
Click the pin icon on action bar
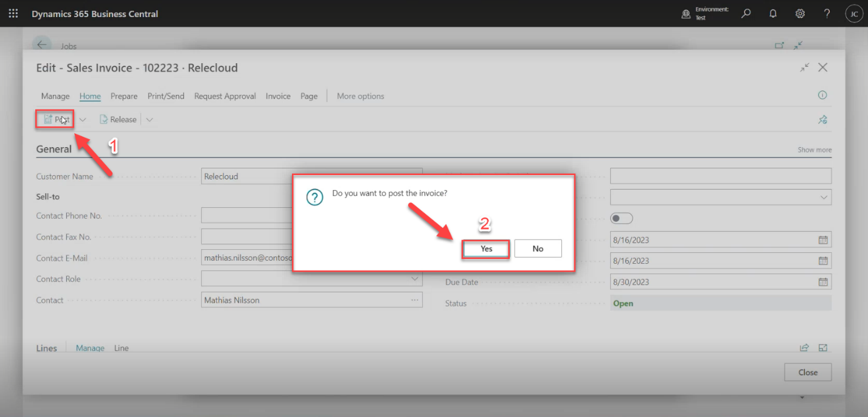pos(822,120)
